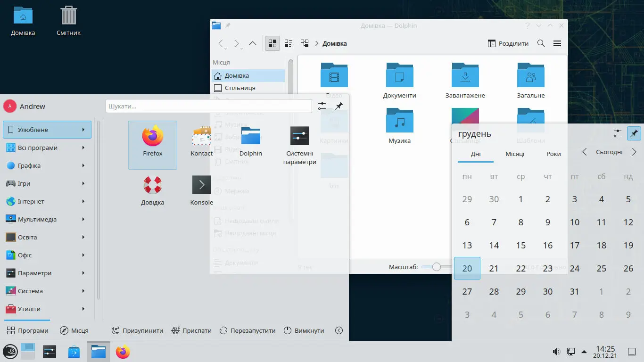Viewport: 644px width, 362px height.
Task: Go to next month in calendar
Action: point(634,152)
